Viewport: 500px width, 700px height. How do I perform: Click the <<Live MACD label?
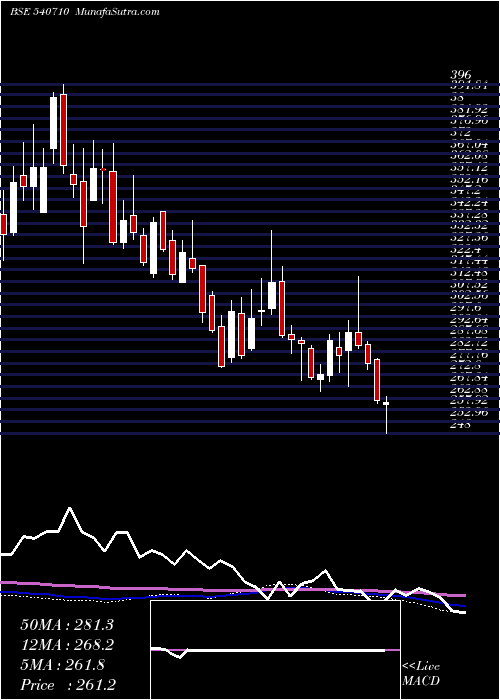coord(421,674)
